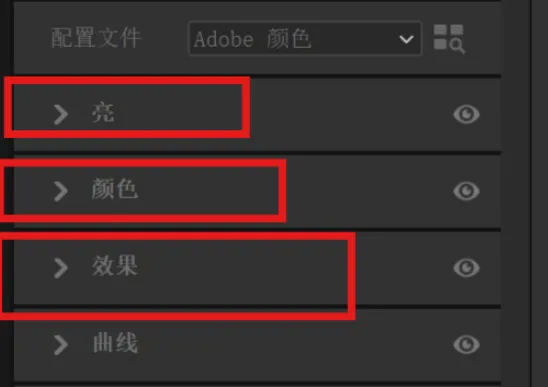Viewport: 548px width, 387px height.
Task: Hide 效果 panel edits with eye icon
Action: (x=466, y=268)
